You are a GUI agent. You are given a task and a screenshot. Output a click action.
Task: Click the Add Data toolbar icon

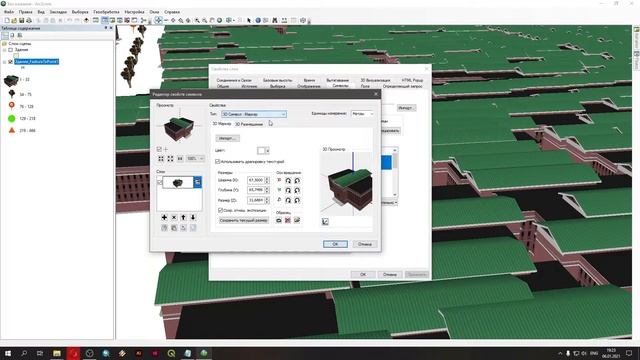(87, 20)
